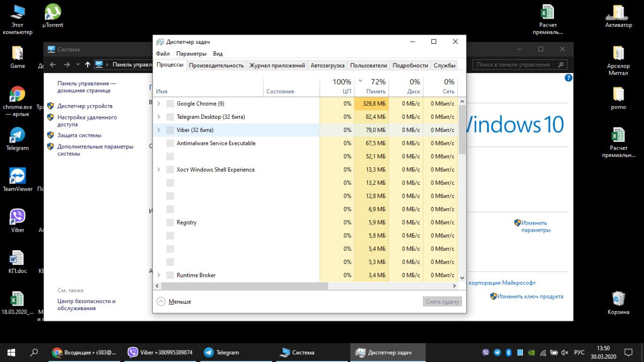Click Изменить ключ продукта link

(530, 297)
